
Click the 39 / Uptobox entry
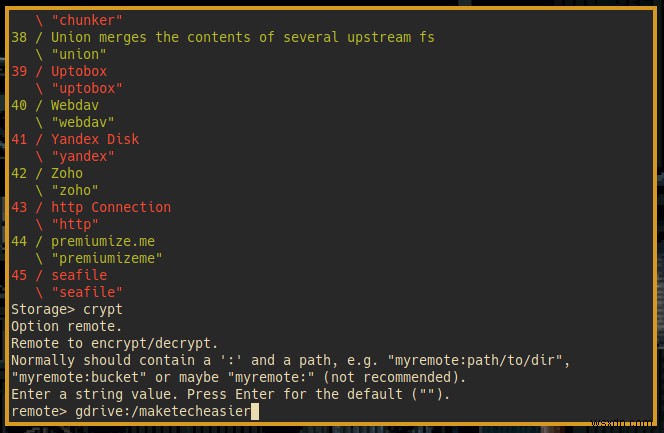[59, 71]
